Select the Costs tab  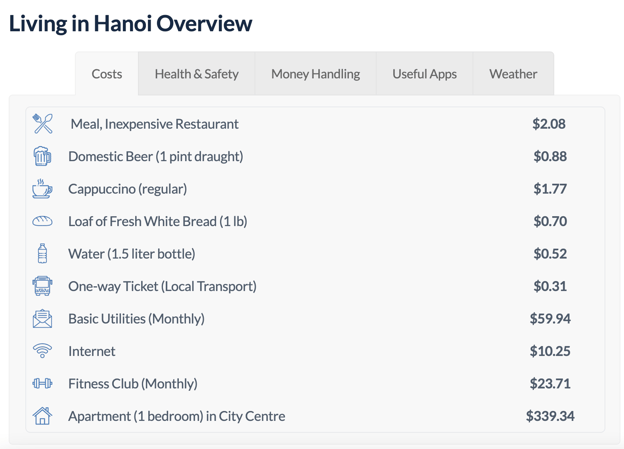[x=107, y=74]
